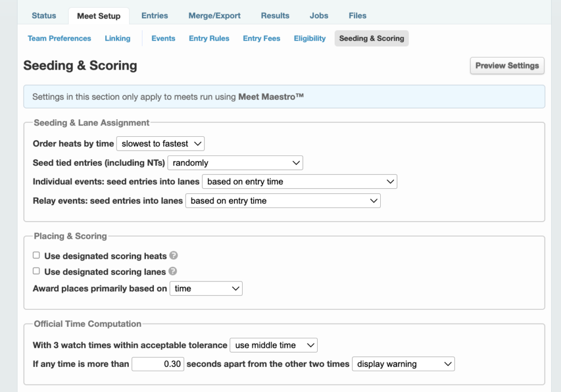Open the Eligibility sub-section
The width and height of the screenshot is (561, 392).
[x=310, y=38]
